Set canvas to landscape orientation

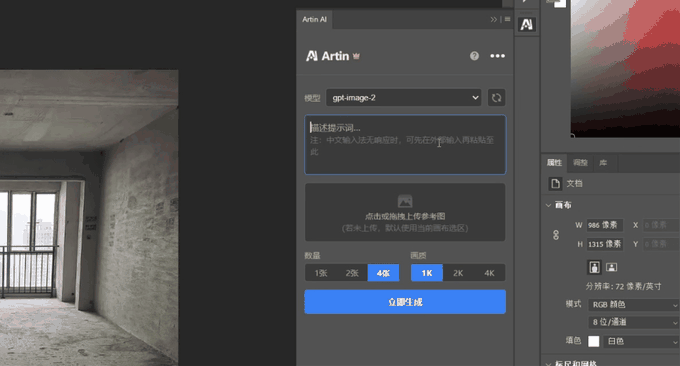coord(611,267)
